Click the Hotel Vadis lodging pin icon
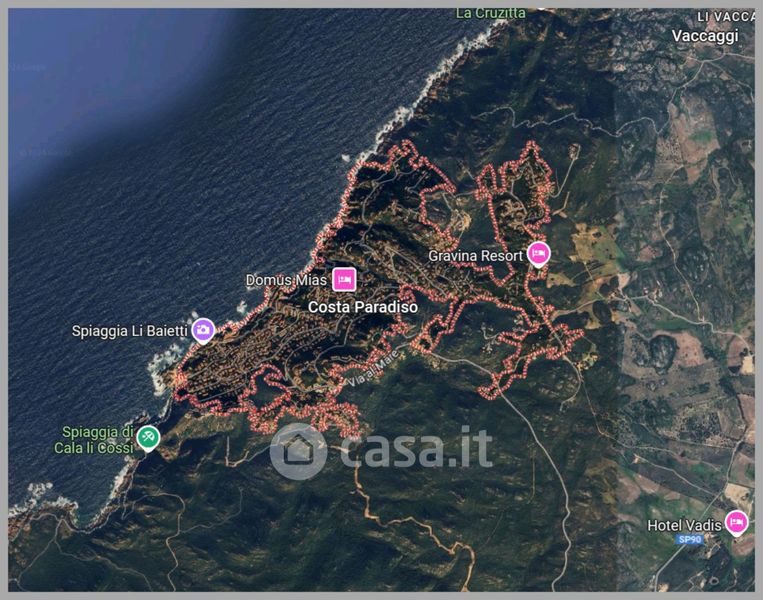The width and height of the screenshot is (763, 600). 737,523
